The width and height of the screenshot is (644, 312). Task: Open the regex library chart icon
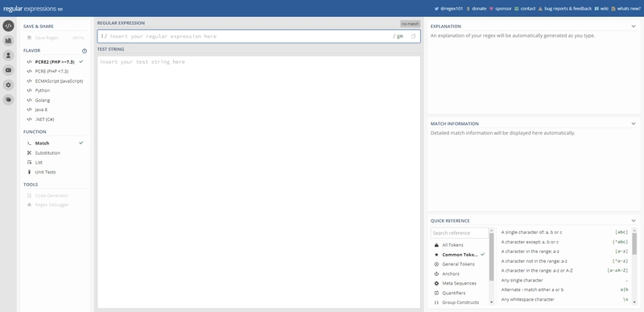tap(8, 40)
